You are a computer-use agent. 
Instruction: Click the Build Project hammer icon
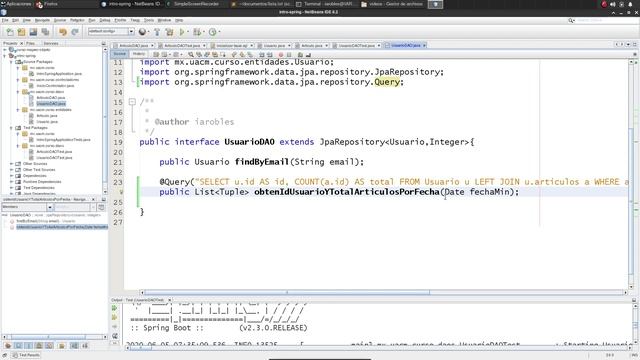click(x=157, y=32)
